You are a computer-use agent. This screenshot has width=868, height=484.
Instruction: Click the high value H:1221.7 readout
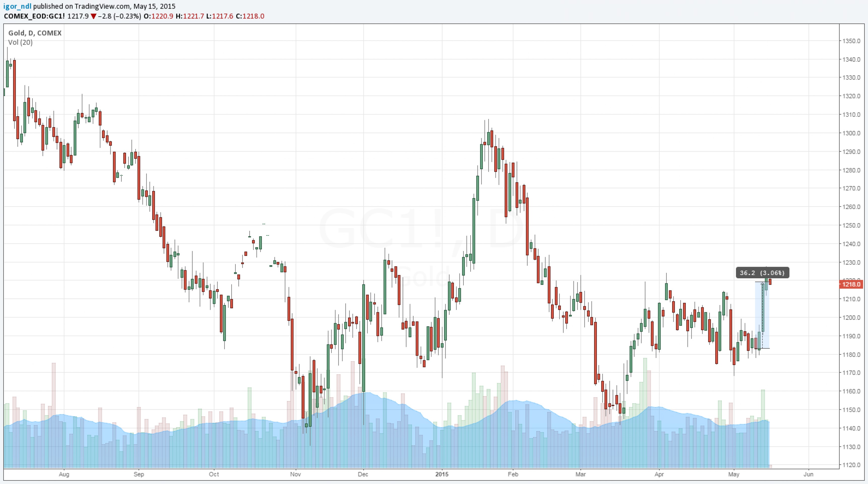(x=190, y=16)
